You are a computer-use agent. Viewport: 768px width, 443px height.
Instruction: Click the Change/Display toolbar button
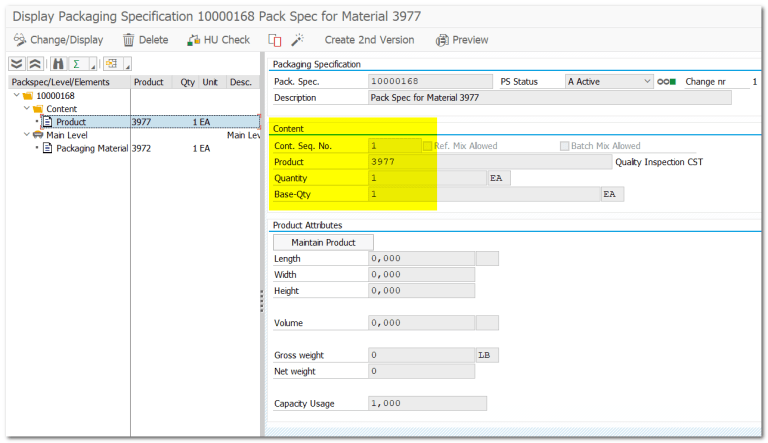pyautogui.click(x=59, y=40)
